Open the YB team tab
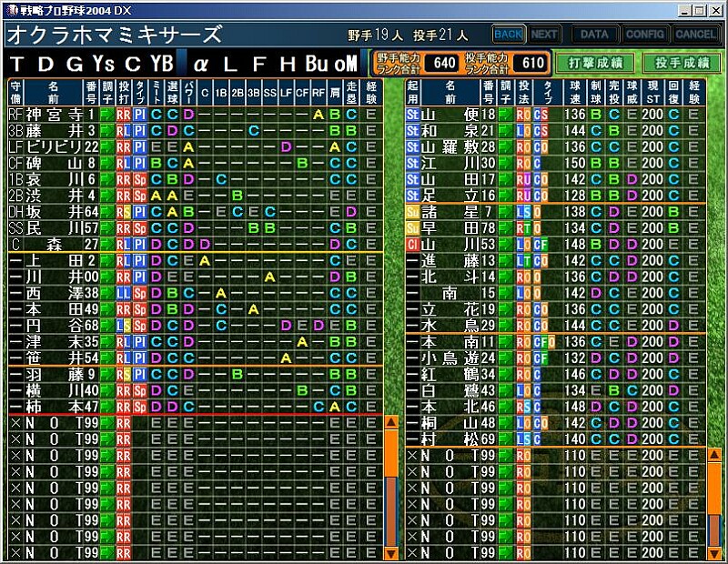 (x=162, y=64)
